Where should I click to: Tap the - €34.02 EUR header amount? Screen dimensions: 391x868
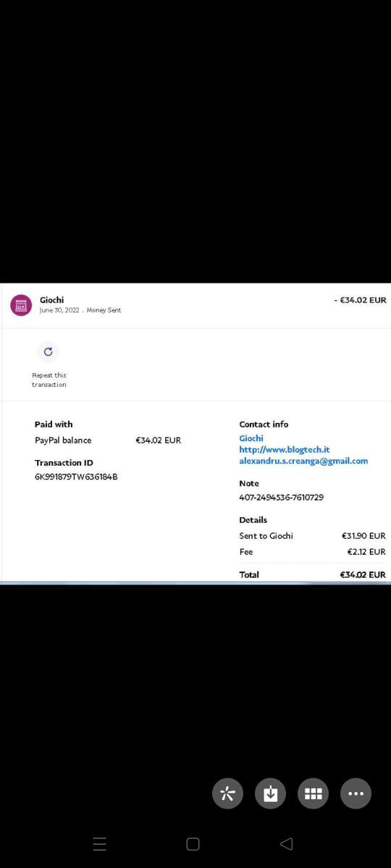[360, 299]
